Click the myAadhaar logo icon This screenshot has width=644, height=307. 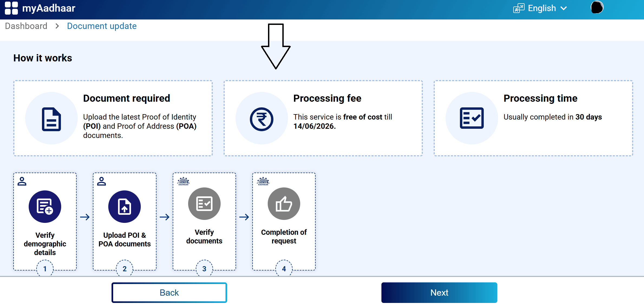(x=12, y=8)
